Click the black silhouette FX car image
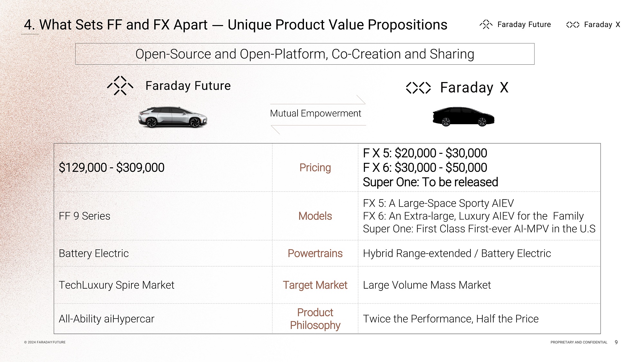The width and height of the screenshot is (644, 362). pos(463,116)
